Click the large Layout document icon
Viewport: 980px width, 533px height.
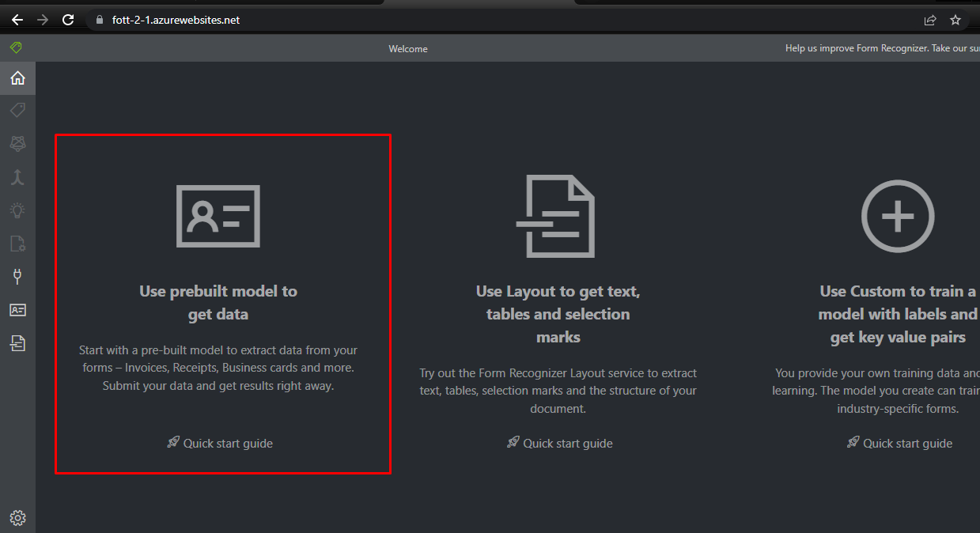pyautogui.click(x=556, y=216)
